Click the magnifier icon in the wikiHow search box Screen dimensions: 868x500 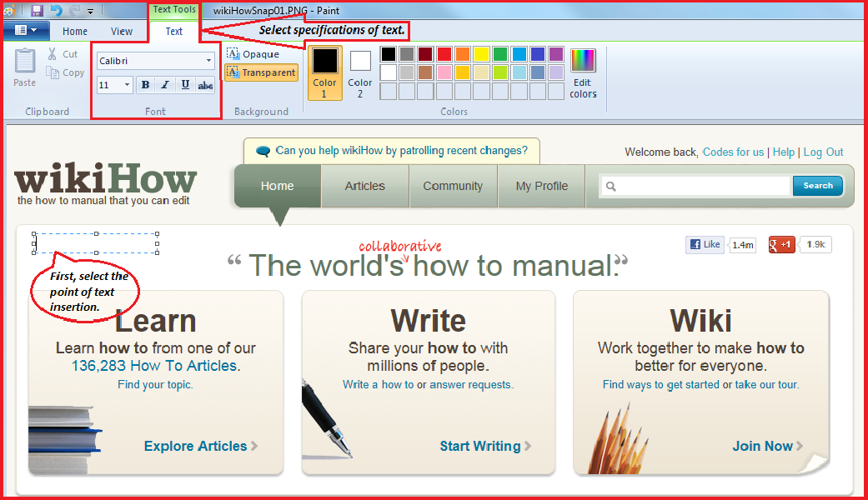tap(610, 187)
